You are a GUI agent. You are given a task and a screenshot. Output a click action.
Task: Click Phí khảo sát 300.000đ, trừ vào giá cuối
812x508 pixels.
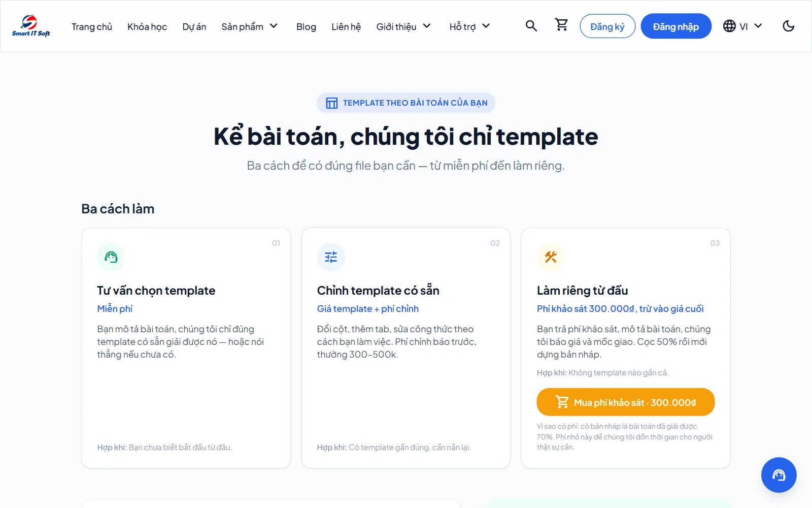click(x=620, y=309)
